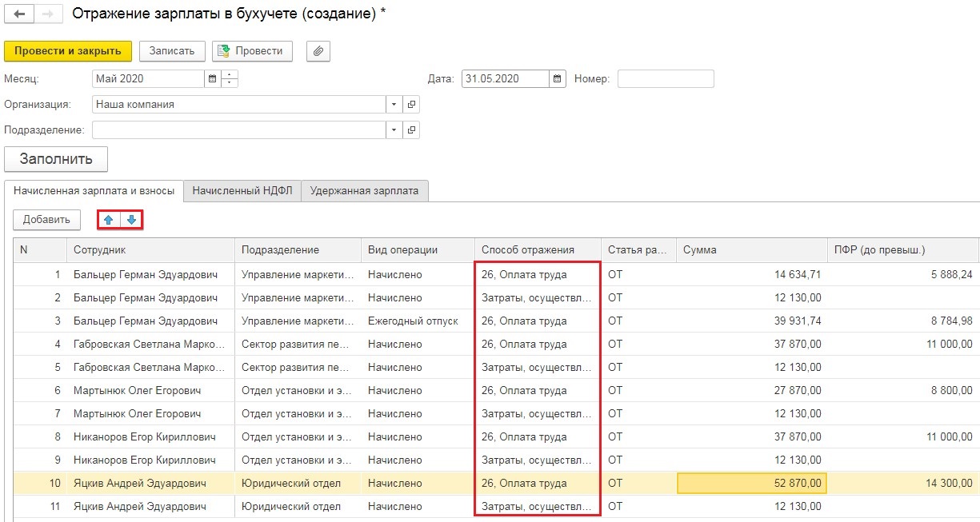Move row down with blue arrow
The image size is (980, 522).
(131, 220)
